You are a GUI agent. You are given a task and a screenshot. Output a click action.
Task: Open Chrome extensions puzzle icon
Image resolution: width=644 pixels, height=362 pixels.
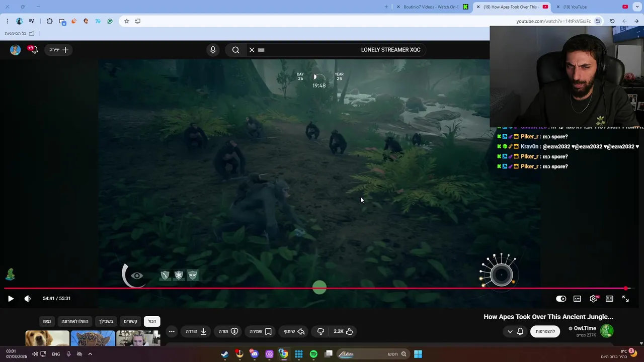pos(50,21)
